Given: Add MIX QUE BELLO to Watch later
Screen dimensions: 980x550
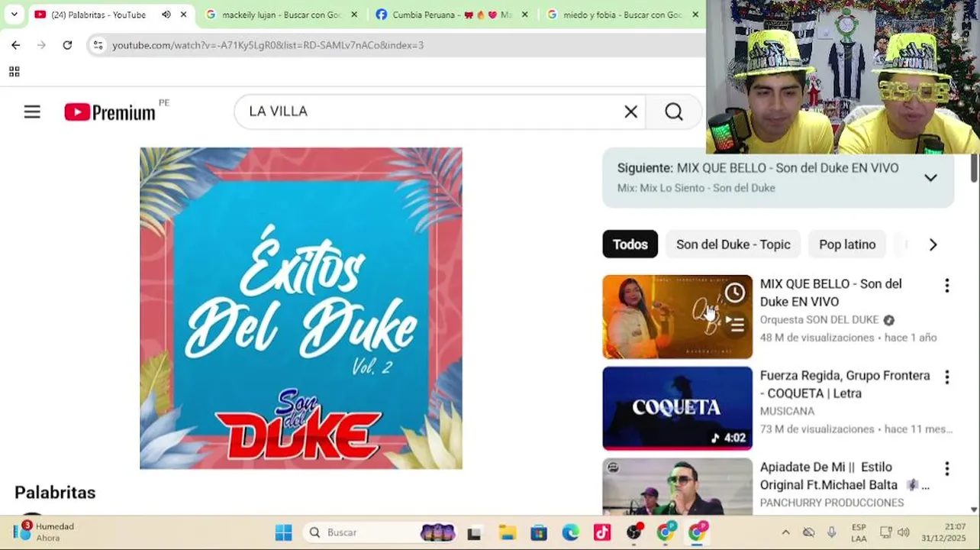Looking at the screenshot, I should click(734, 293).
